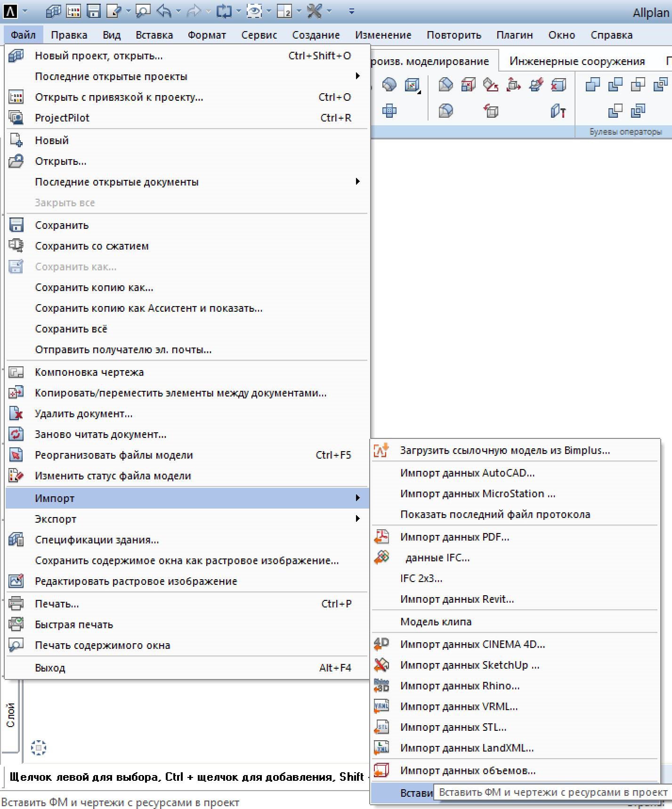Select Импорт данных объемов... entry

(515, 770)
